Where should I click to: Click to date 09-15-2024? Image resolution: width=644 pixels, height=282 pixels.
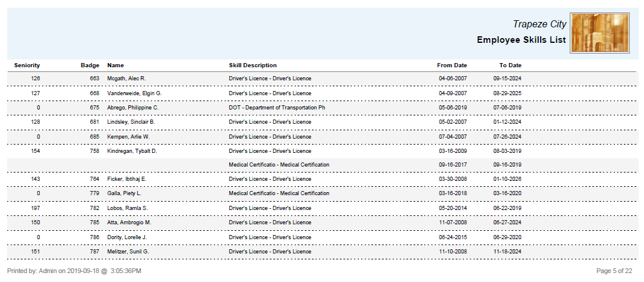pyautogui.click(x=507, y=79)
